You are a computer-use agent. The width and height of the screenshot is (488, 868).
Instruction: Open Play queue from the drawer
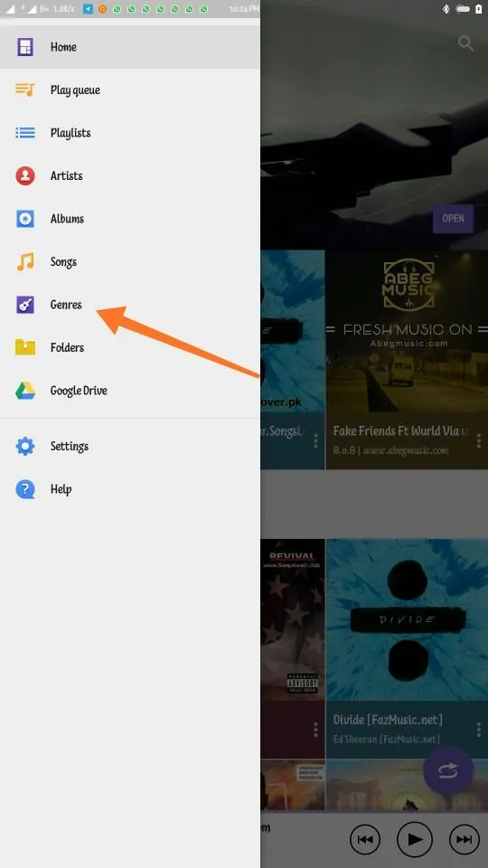130,90
